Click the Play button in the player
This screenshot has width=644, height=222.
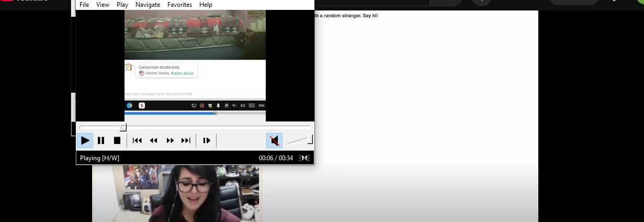tap(85, 140)
